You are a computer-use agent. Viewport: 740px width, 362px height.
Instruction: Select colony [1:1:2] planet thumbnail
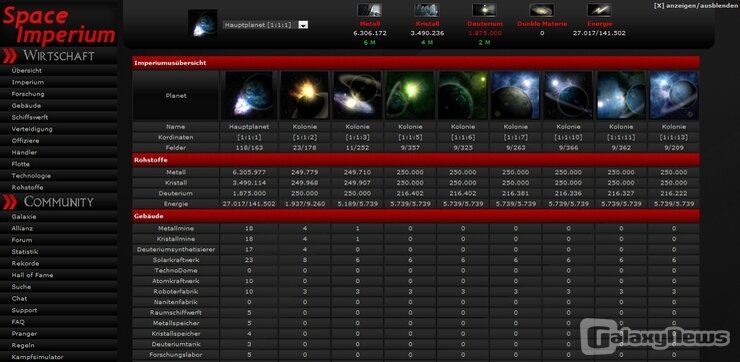[304, 95]
